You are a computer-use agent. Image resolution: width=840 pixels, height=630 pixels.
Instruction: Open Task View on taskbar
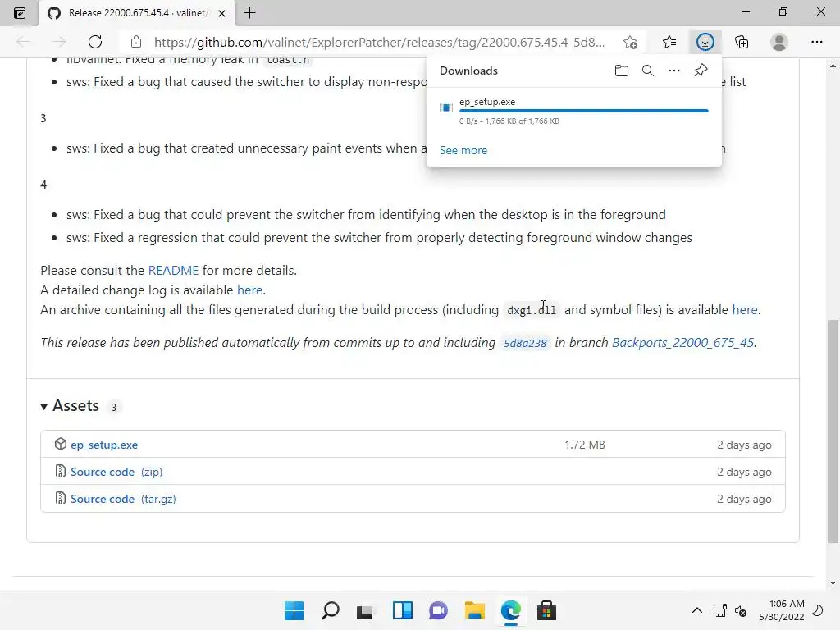click(365, 610)
